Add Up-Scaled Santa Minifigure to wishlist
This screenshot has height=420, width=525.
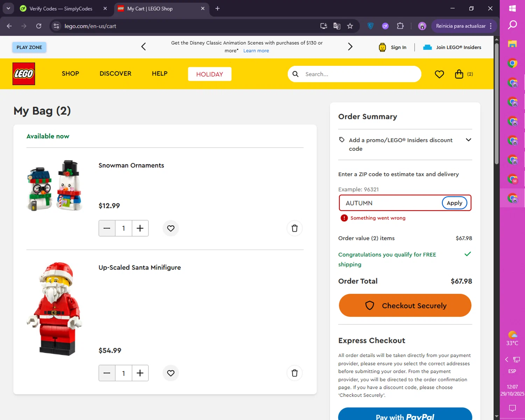click(171, 373)
